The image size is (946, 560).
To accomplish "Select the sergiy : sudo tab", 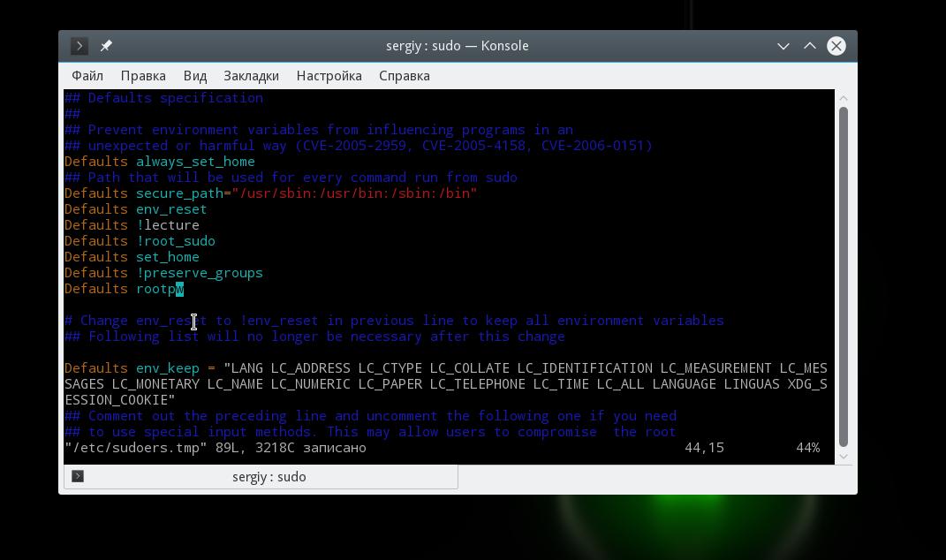I will point(261,477).
